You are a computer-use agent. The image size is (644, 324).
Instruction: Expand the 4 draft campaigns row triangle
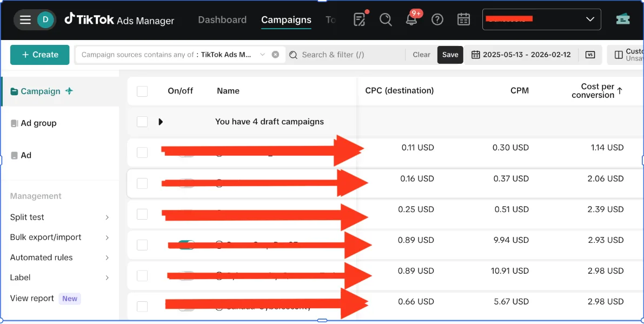161,122
